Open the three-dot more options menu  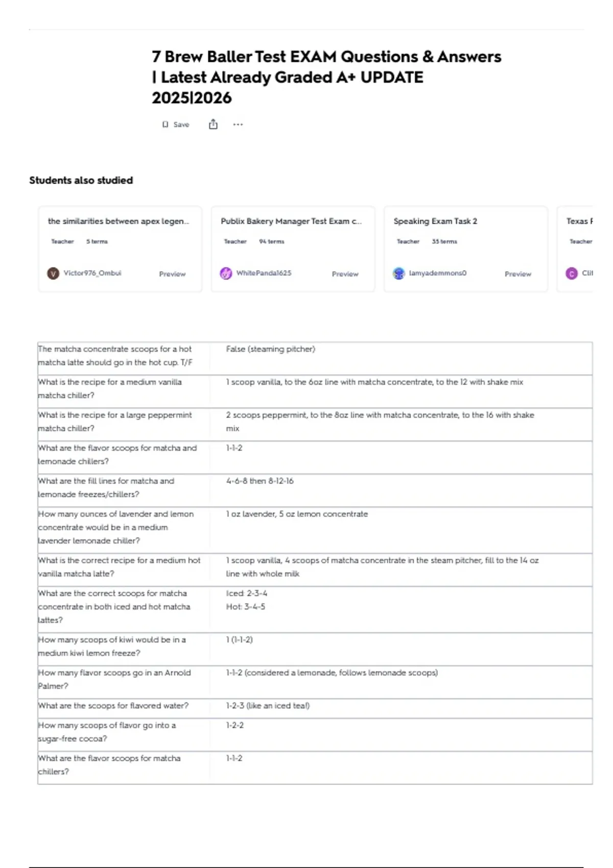pyautogui.click(x=238, y=124)
